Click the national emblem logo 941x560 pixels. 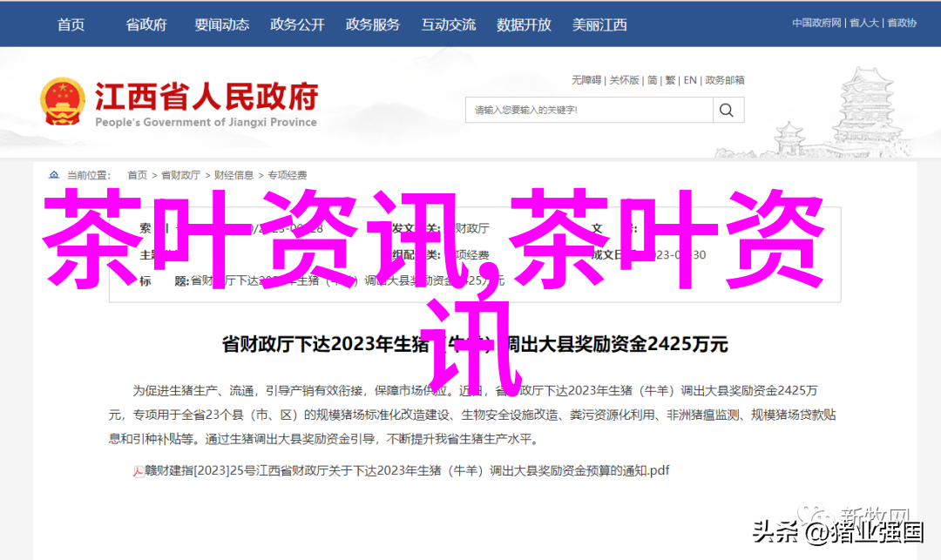(63, 102)
